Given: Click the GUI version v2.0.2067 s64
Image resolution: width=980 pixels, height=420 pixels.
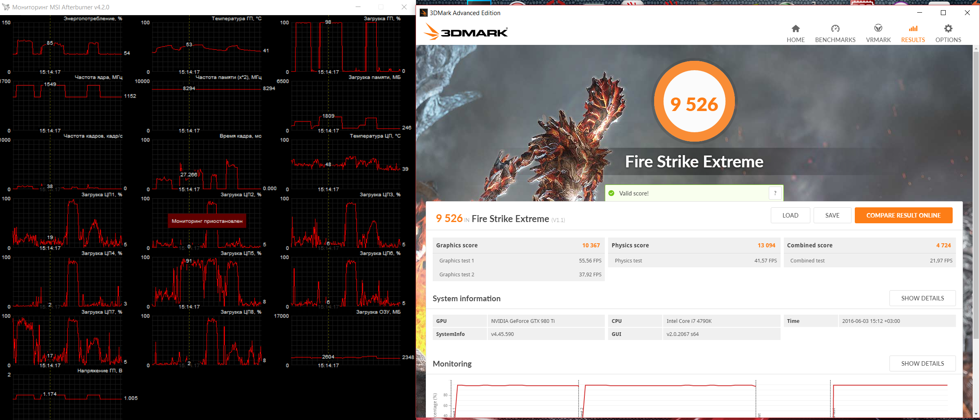Looking at the screenshot, I should point(682,334).
